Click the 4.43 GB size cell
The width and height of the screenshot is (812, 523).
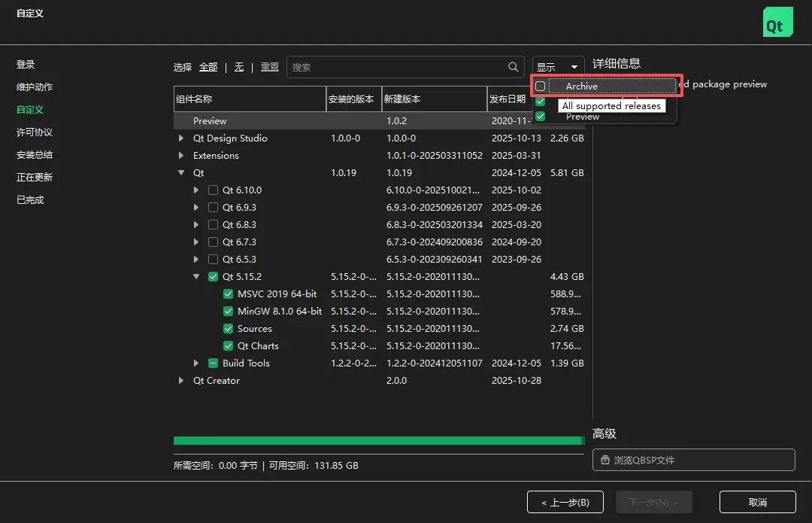tap(567, 277)
